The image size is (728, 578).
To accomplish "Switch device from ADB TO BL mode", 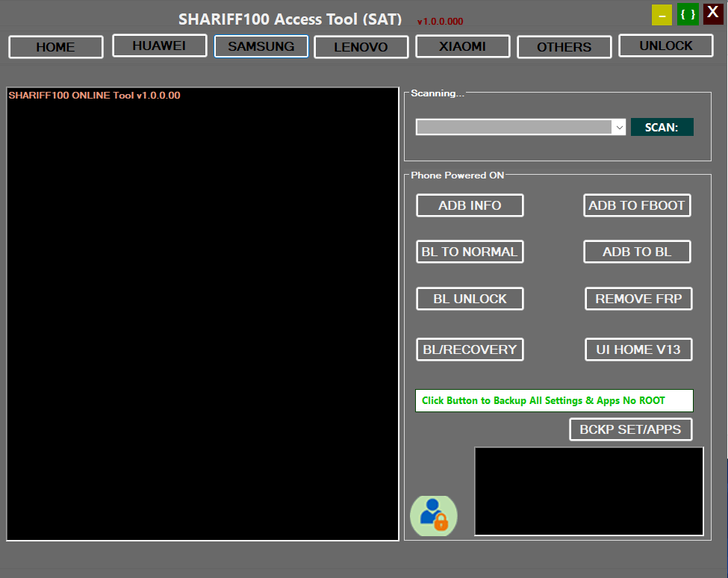I will tap(637, 252).
